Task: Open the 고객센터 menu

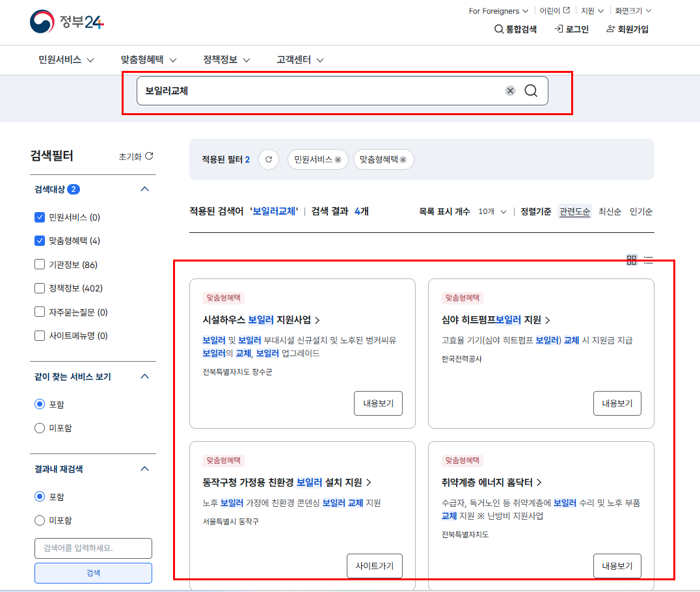Action: [293, 59]
